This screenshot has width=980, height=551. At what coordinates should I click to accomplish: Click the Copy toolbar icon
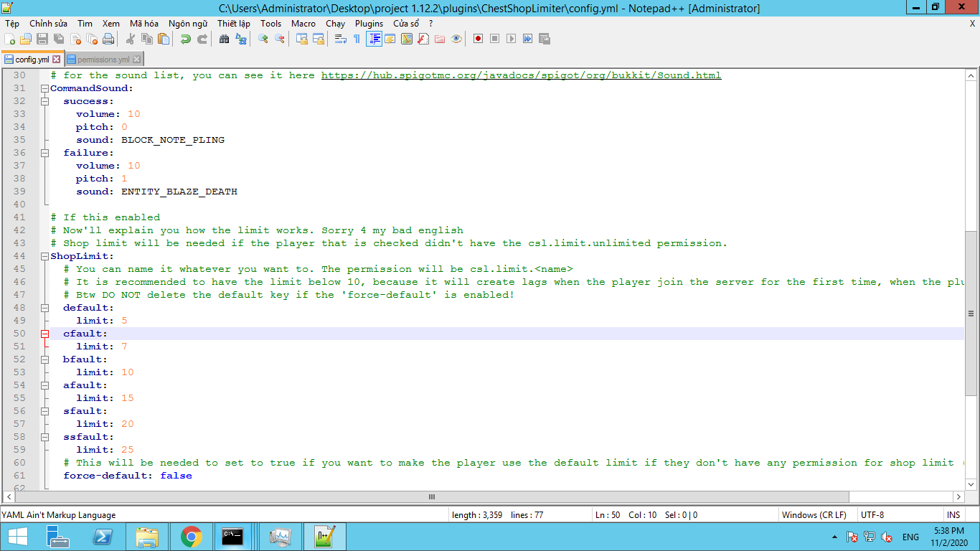coord(147,39)
